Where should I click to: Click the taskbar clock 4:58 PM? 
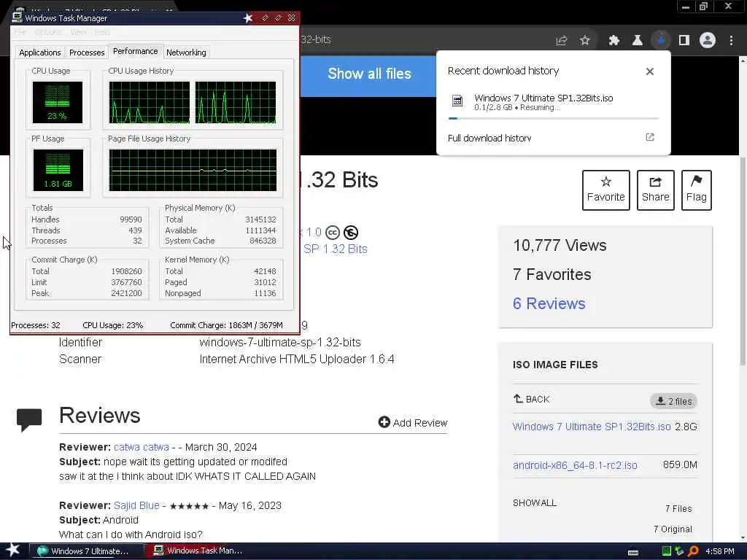(719, 551)
